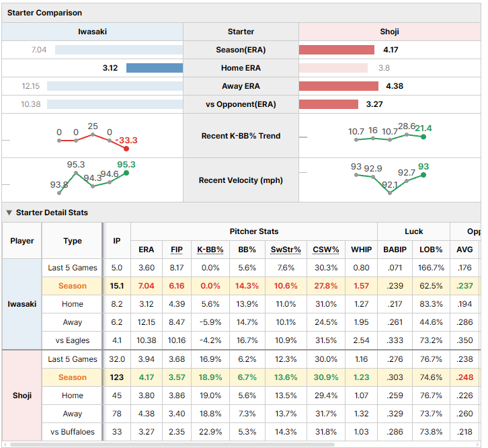Click the Player column header
The height and width of the screenshot is (448, 488).
click(22, 241)
